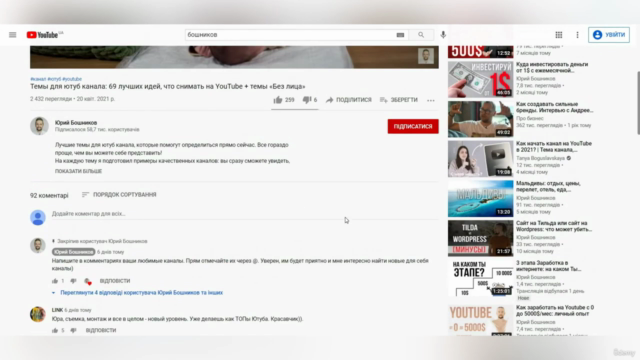This screenshot has width=640, height=360.
Task: Open title Мальдивы: отдых, цены, перелет
Action: point(548,187)
